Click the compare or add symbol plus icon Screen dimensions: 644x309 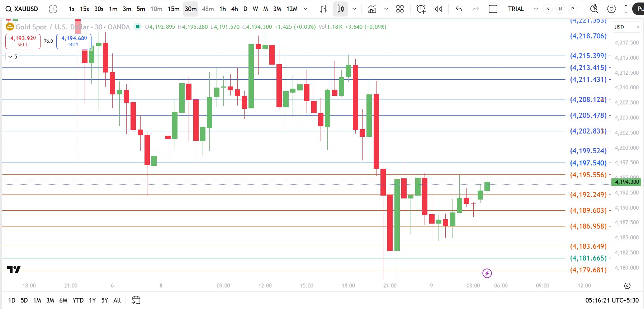[x=53, y=9]
